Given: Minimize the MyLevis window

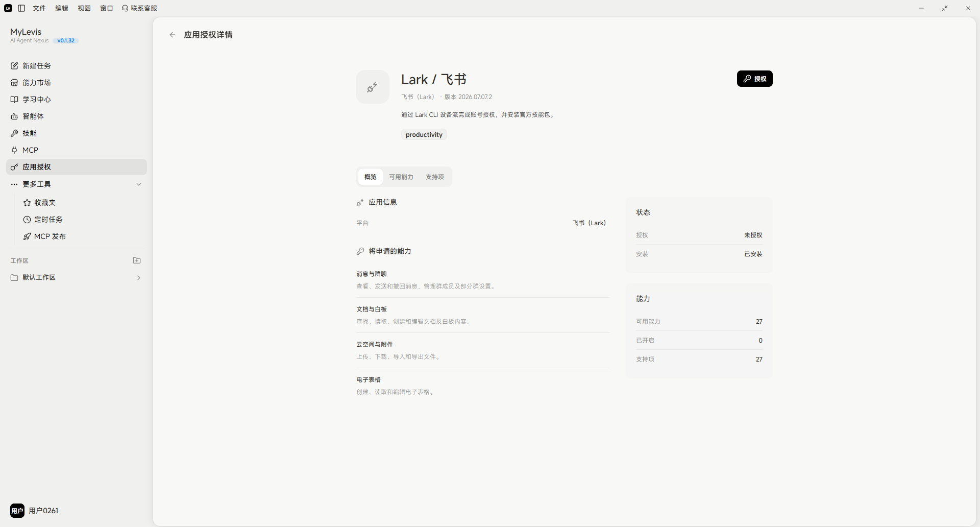Looking at the screenshot, I should [921, 8].
